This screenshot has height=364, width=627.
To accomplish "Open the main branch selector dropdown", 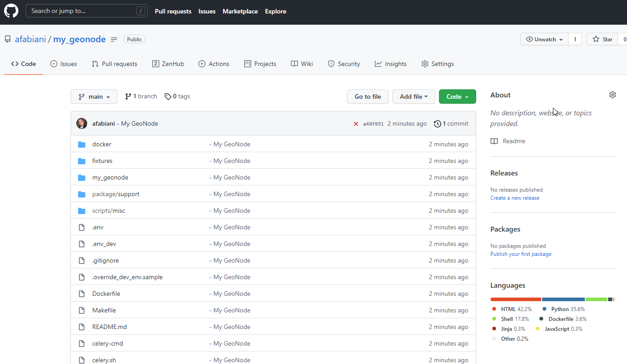I will (94, 96).
